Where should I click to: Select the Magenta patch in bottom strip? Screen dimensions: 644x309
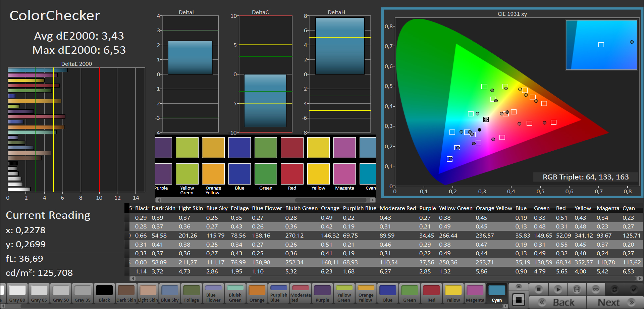coord(475,294)
